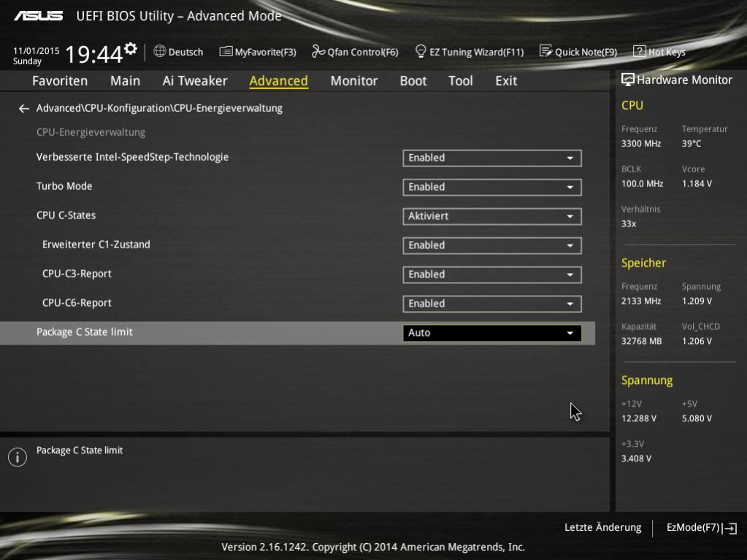
Task: Click the 11/01/2015 date text
Action: [37, 50]
